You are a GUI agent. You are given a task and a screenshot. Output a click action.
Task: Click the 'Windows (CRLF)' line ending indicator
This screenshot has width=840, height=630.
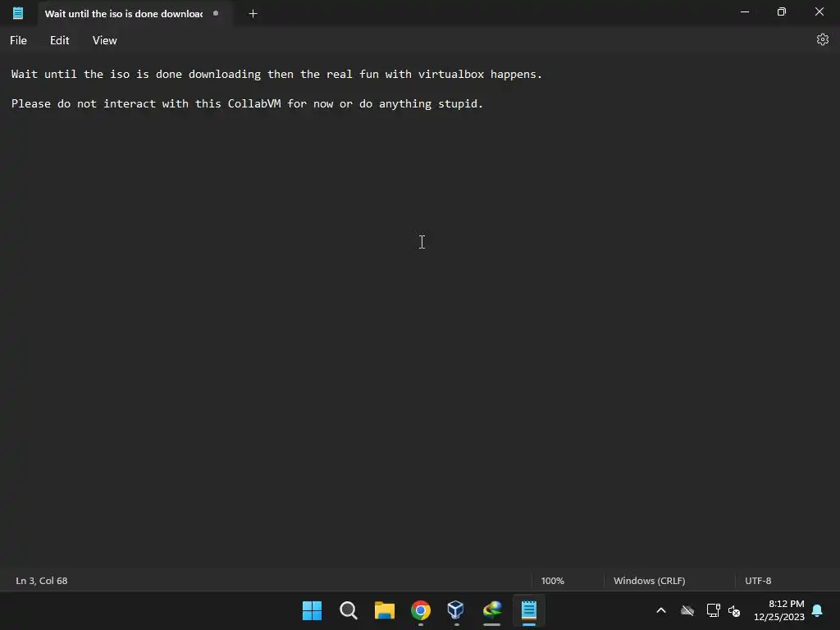tap(650, 581)
